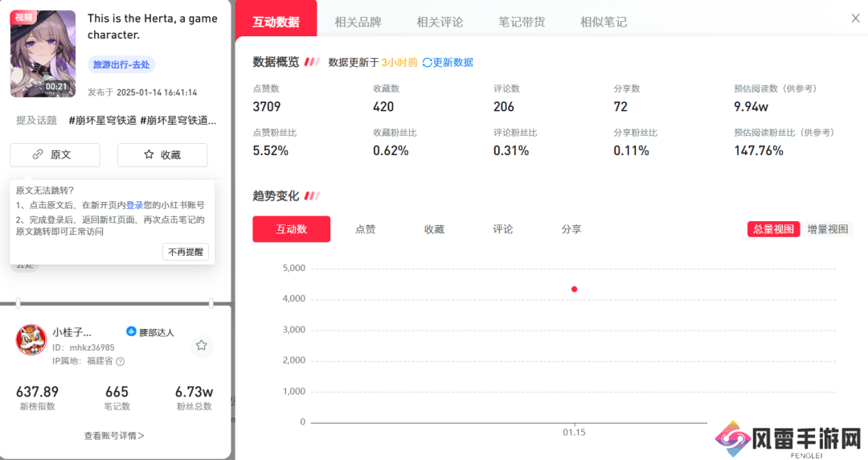Screen dimensions: 868x460
Task: Open the 小桂子 account avatar
Action: [31, 339]
